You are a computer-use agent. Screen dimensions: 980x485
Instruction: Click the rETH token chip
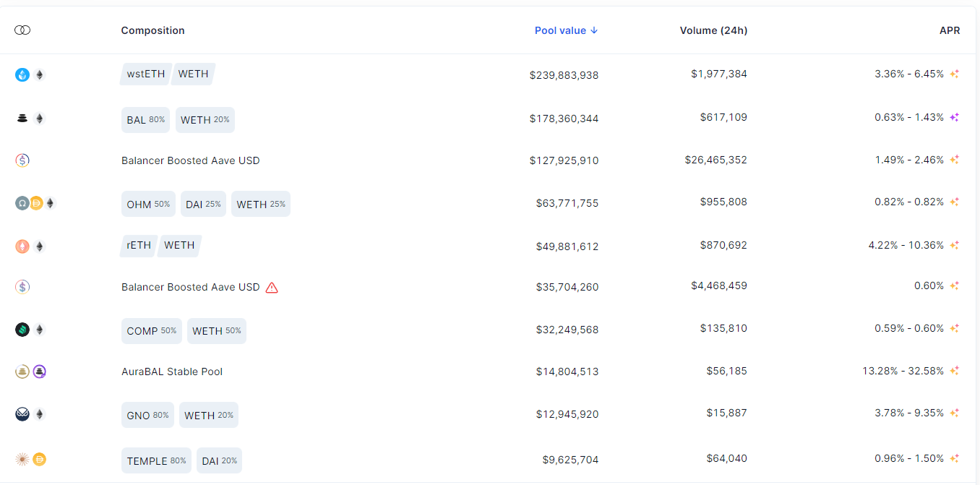tap(139, 246)
